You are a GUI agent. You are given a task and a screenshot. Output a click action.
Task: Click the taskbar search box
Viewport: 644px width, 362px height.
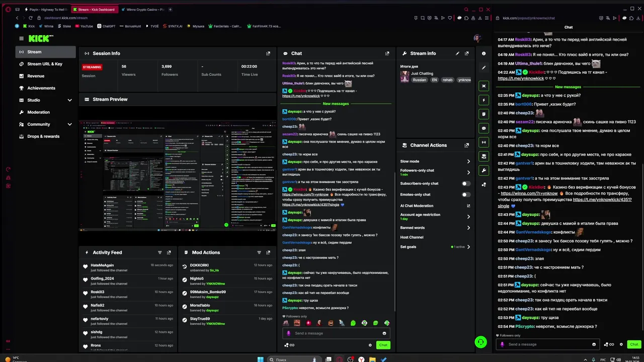(x=294, y=359)
